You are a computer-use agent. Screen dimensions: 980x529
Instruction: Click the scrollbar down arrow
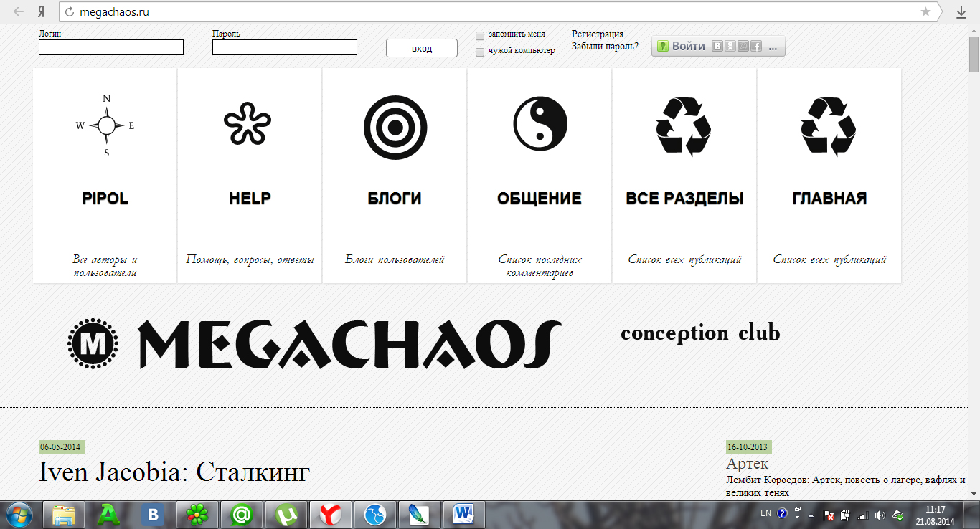click(x=974, y=494)
